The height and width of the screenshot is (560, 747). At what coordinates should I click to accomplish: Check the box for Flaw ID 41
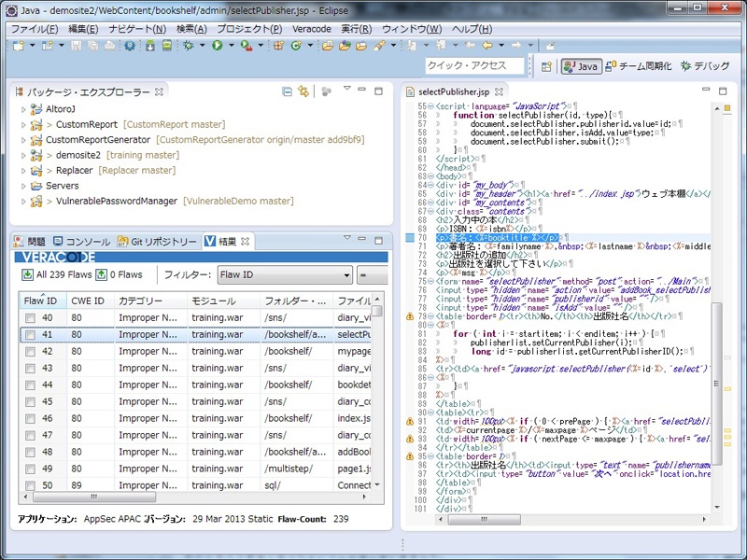pyautogui.click(x=30, y=335)
